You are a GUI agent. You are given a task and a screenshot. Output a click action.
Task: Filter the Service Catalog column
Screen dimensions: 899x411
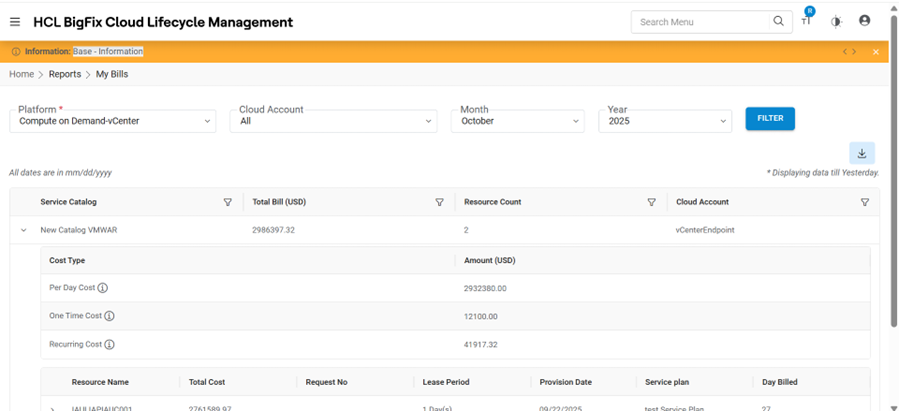point(228,202)
